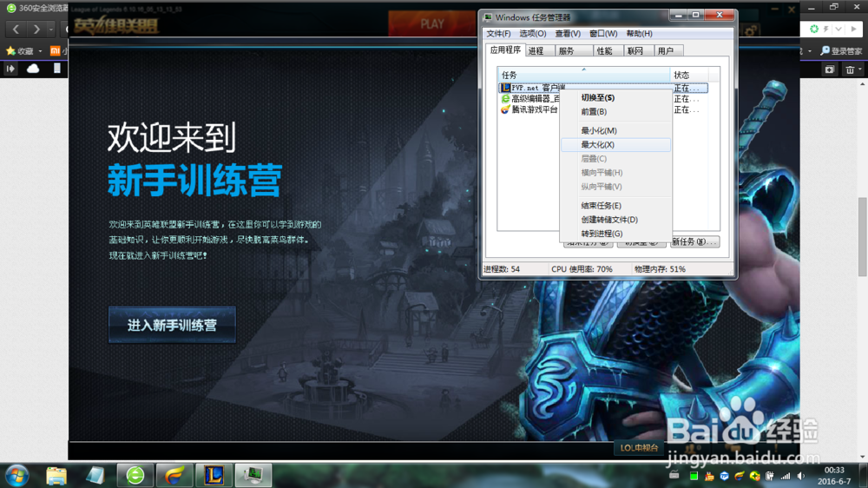Expand the trash icon dropdown arrow
Image resolution: width=868 pixels, height=488 pixels.
click(859, 69)
